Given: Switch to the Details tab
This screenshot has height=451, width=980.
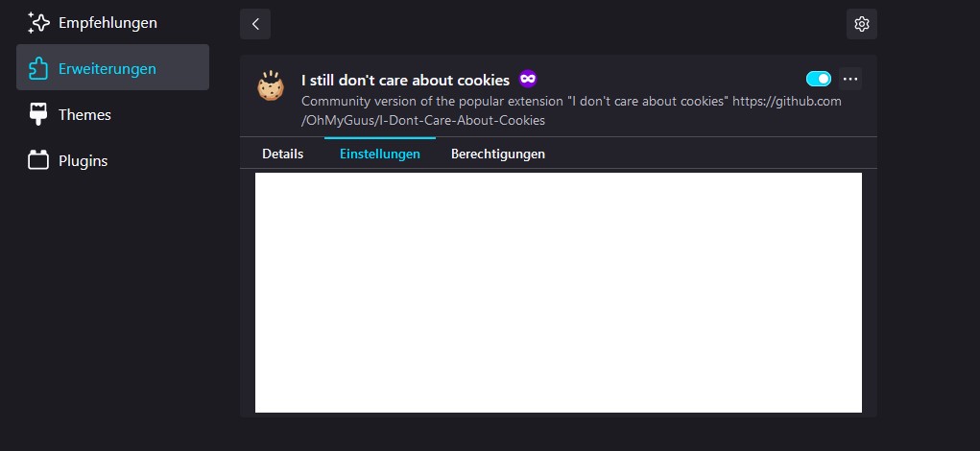Looking at the screenshot, I should [282, 154].
